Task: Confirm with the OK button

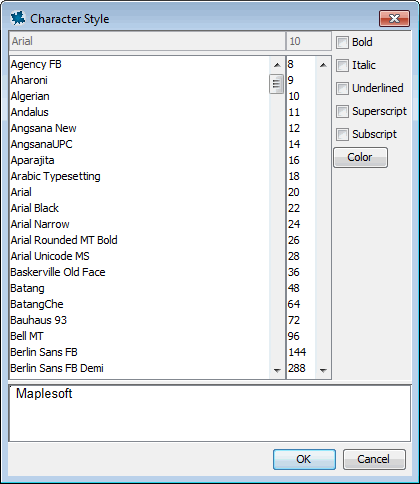Action: tap(304, 459)
